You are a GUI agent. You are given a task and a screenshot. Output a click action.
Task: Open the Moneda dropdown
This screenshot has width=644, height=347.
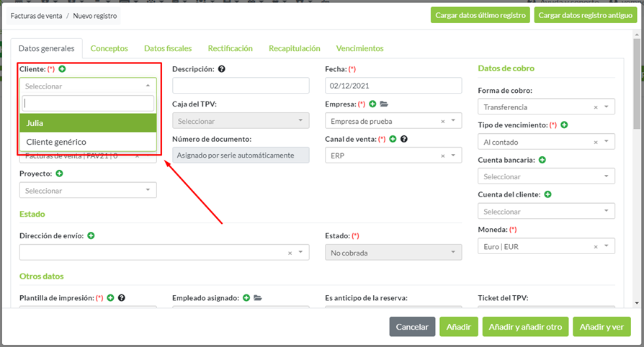tap(607, 247)
